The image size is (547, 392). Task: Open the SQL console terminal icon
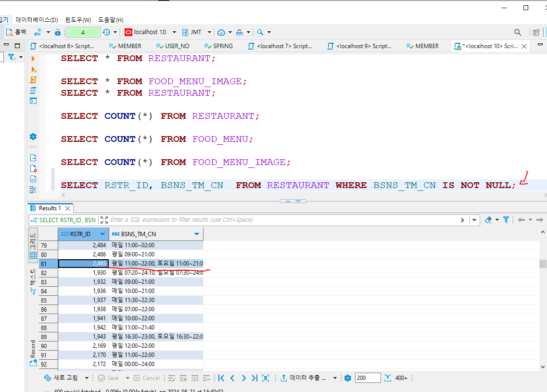point(33,101)
